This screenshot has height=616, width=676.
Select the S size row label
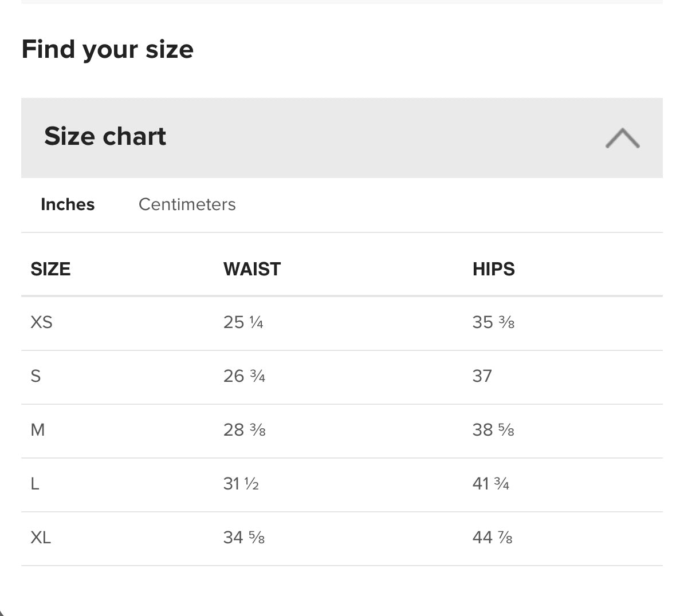coord(36,376)
